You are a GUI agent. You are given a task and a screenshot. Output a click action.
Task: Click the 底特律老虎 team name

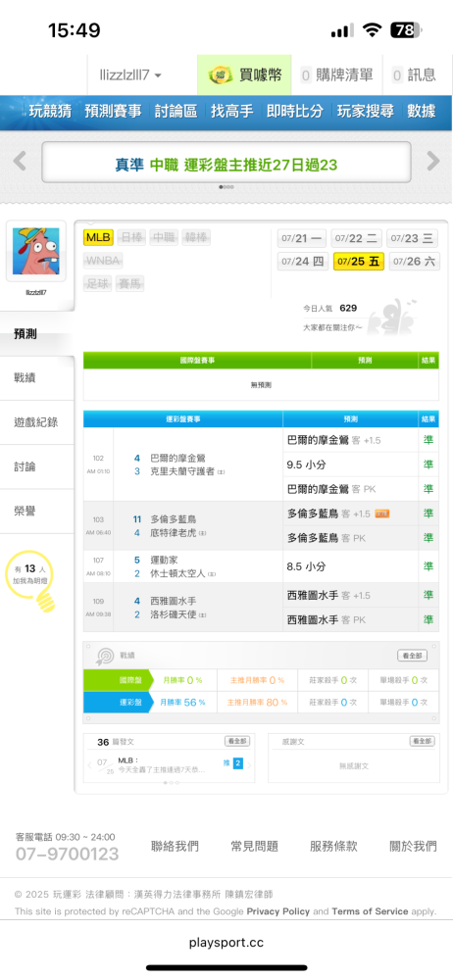point(174,532)
